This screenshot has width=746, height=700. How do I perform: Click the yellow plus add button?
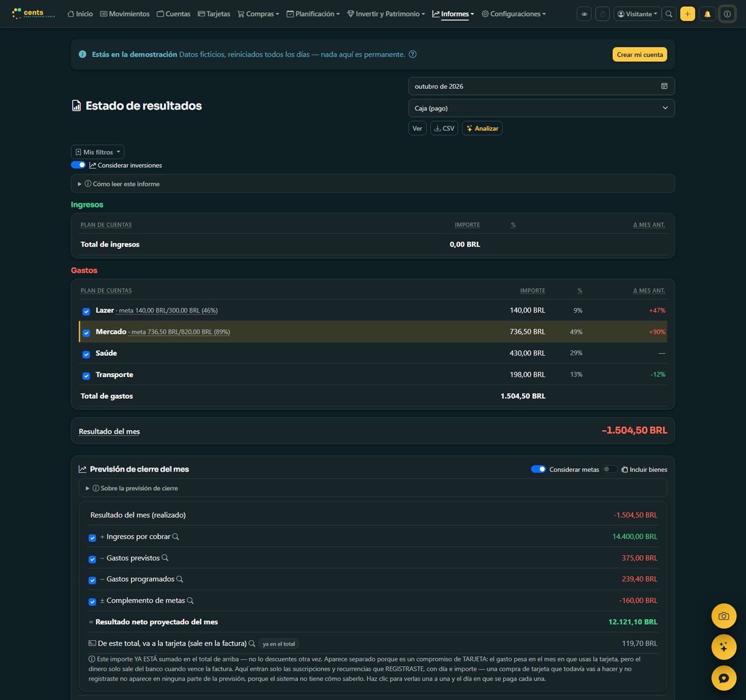coord(688,14)
